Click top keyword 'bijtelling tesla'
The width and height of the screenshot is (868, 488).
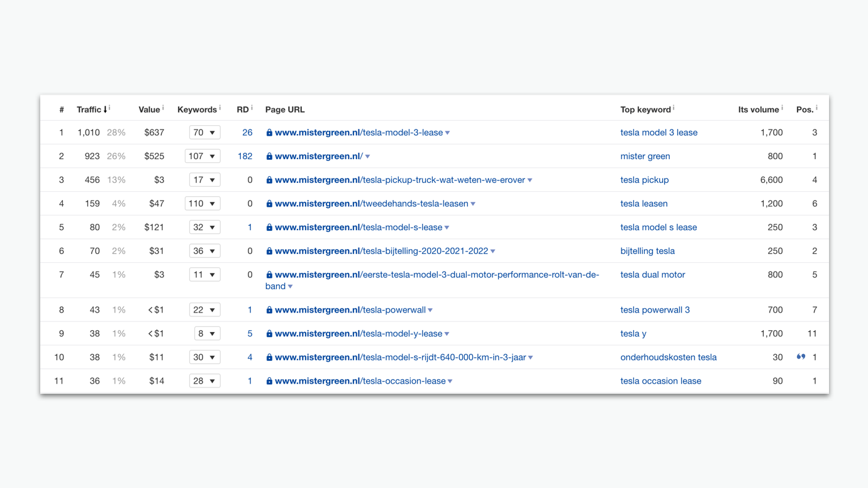[647, 251]
